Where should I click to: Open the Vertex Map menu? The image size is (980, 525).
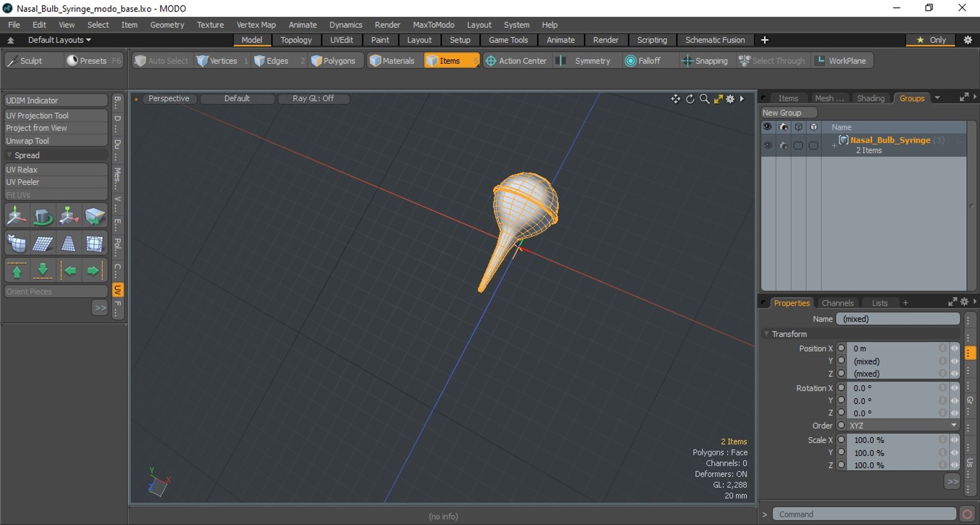(256, 25)
